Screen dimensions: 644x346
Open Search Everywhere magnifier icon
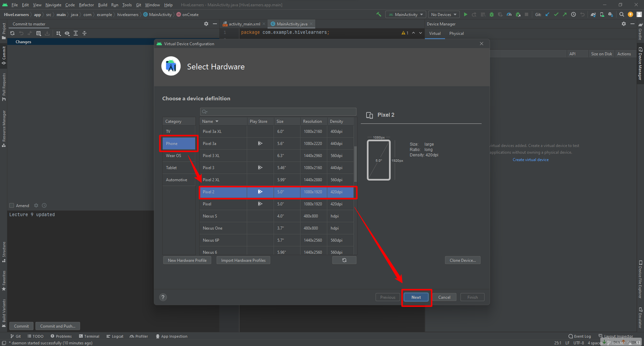tap(622, 15)
